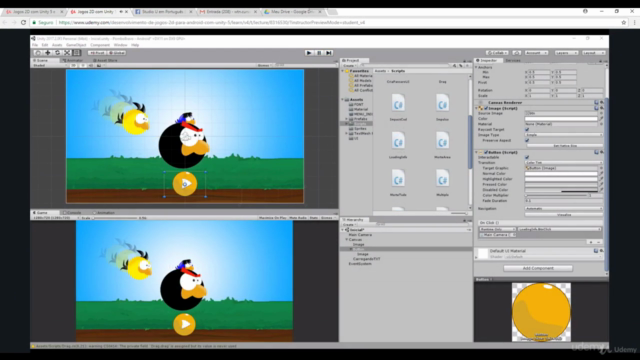Select the Rotate tool
640x360 pixels.
pos(58,53)
